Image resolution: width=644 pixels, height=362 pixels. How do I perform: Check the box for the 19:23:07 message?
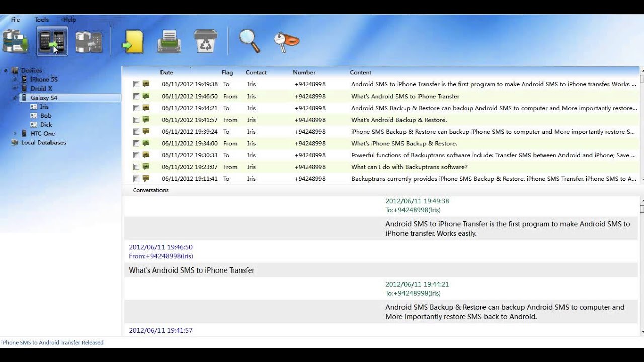pyautogui.click(x=136, y=167)
